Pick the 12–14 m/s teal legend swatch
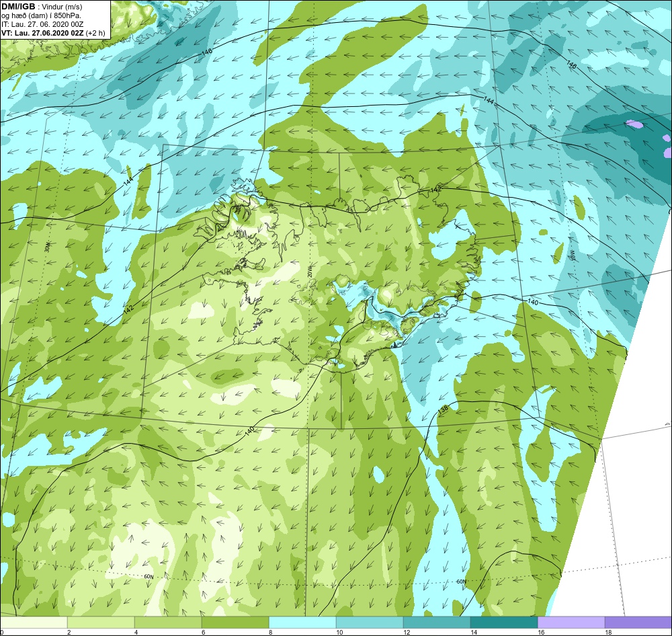The image size is (672, 636). pos(437,622)
